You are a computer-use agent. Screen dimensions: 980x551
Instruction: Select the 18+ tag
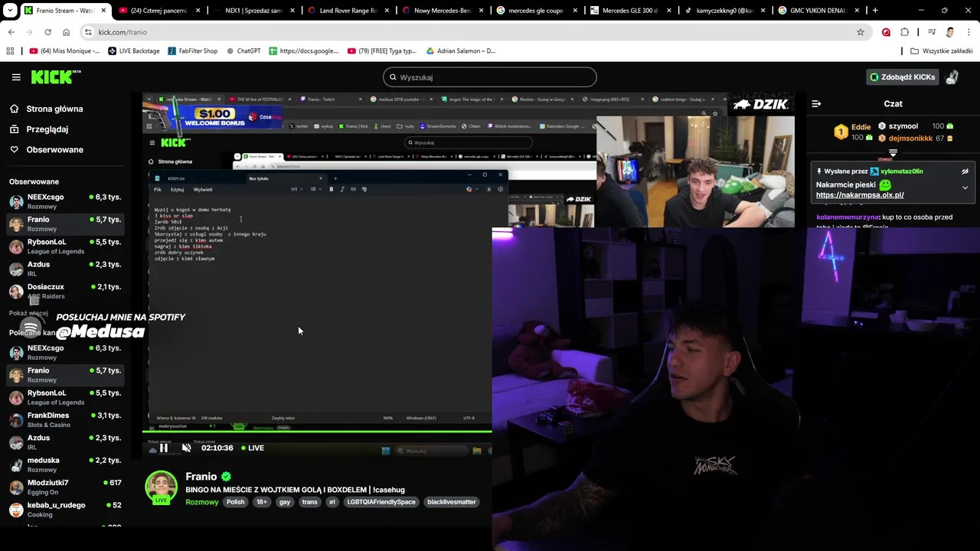click(261, 502)
